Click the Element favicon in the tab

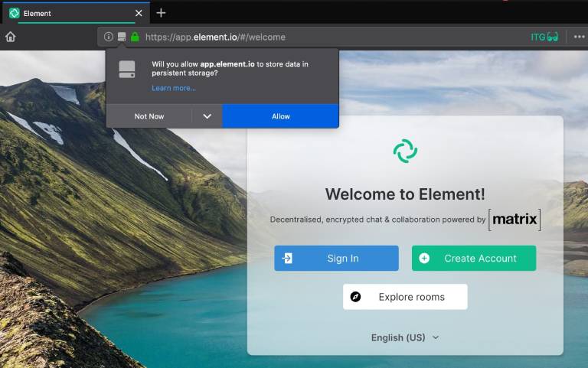pyautogui.click(x=15, y=13)
